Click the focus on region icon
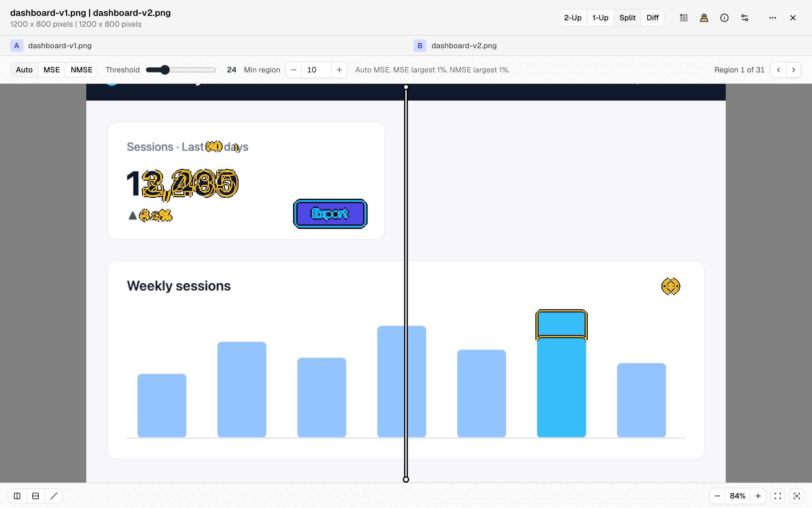 tap(797, 496)
